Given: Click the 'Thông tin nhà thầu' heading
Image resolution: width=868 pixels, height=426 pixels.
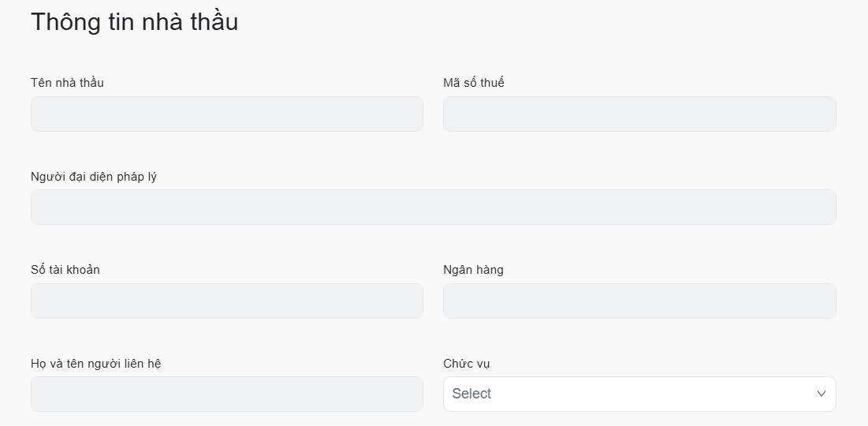Looking at the screenshot, I should (134, 22).
